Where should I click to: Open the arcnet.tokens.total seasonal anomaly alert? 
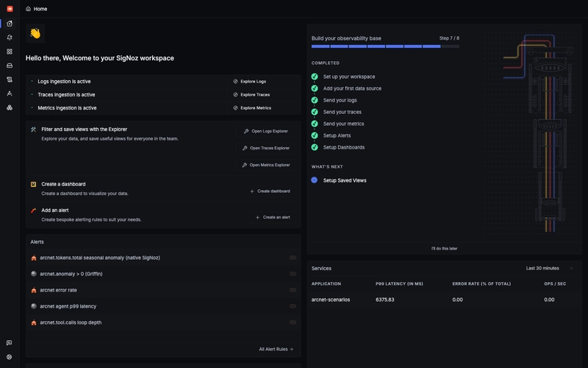click(163, 258)
